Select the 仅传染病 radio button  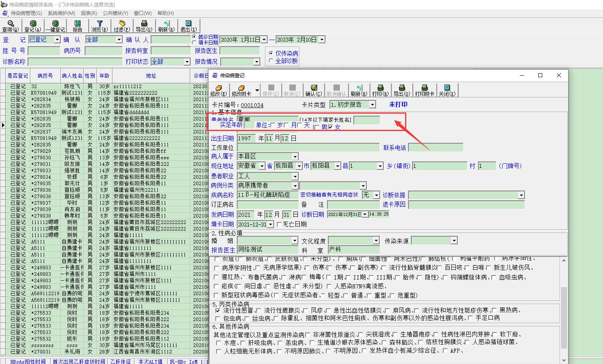pos(271,53)
